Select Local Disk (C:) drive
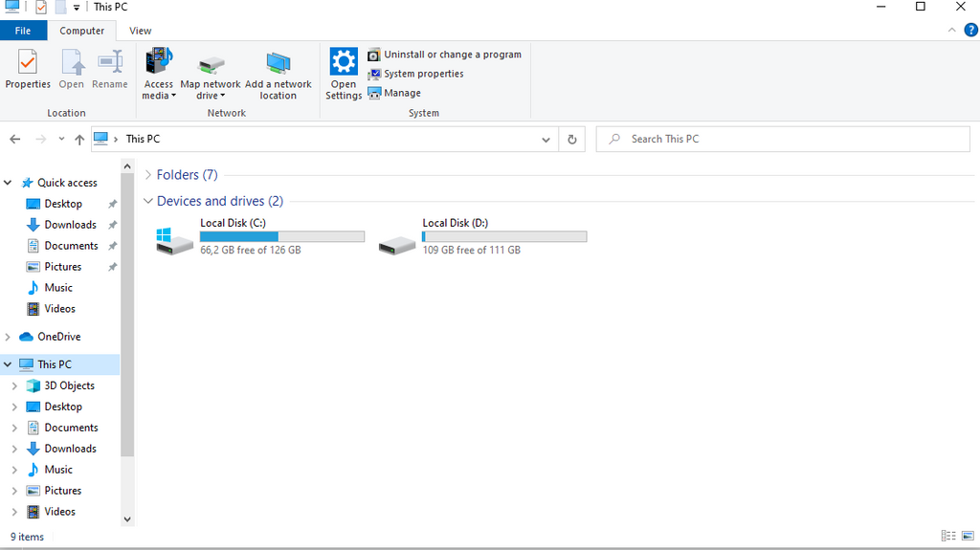The height and width of the screenshot is (550, 980). point(259,236)
